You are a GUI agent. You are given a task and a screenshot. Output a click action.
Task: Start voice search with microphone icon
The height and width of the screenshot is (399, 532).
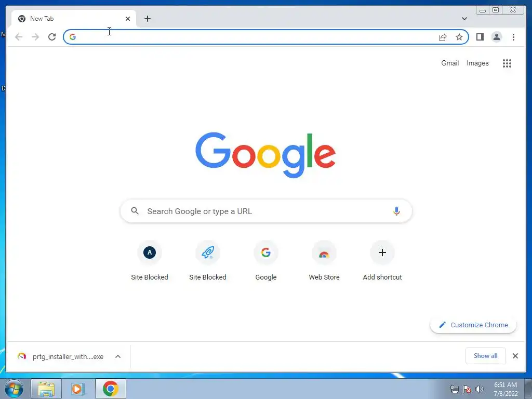[396, 211]
